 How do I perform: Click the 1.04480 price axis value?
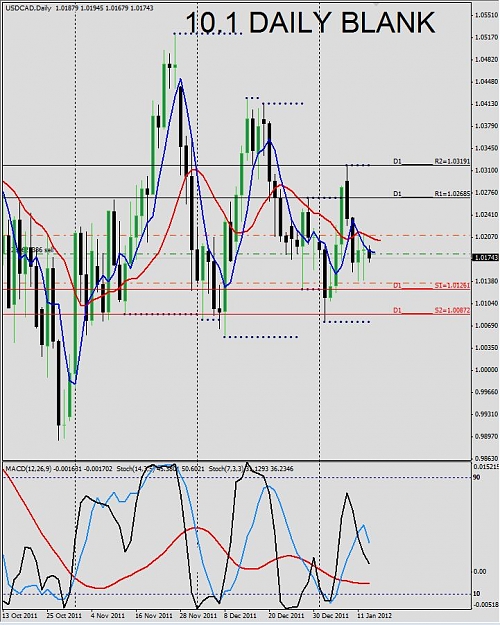(486, 82)
